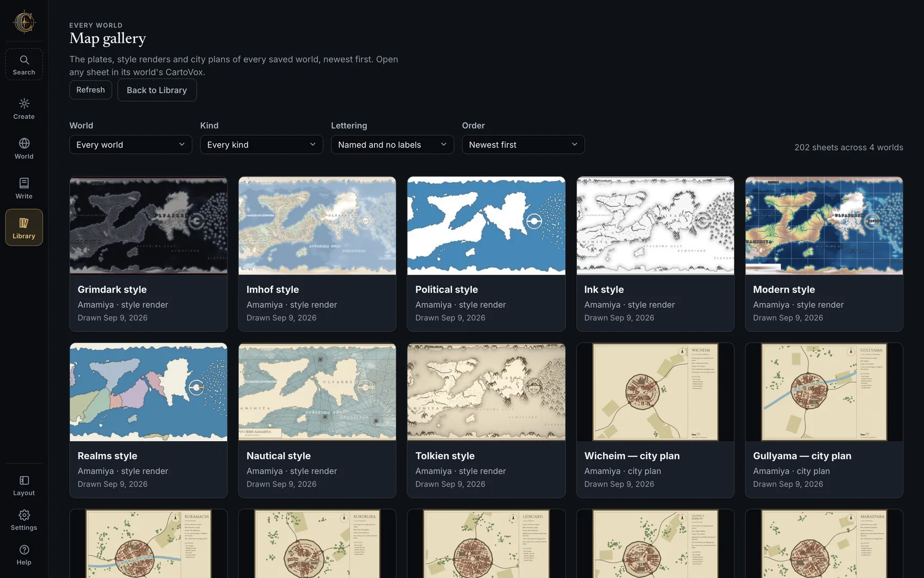924x578 pixels.
Task: Click the 'Modern style' title
Action: tap(784, 290)
